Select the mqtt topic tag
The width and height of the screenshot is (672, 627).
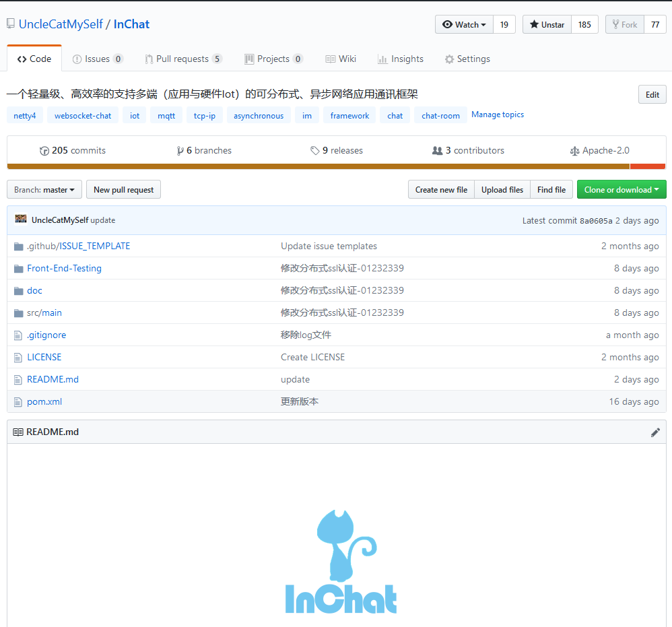166,116
